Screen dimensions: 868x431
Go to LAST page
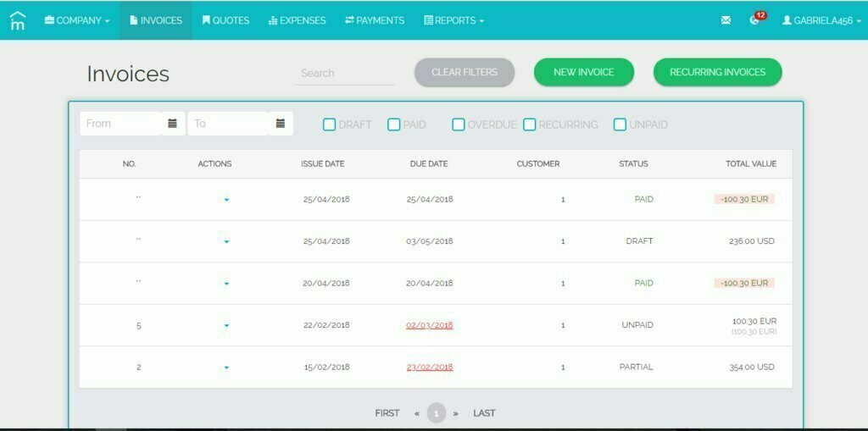[x=484, y=413]
